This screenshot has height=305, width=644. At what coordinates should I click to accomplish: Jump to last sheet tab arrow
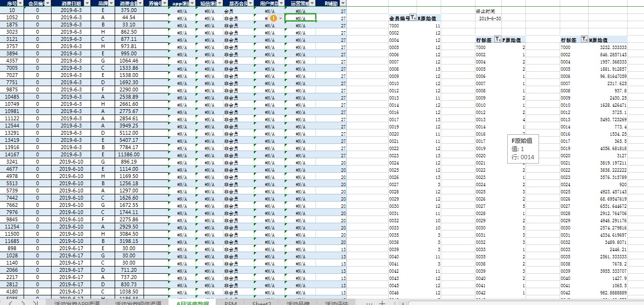click(x=36, y=303)
